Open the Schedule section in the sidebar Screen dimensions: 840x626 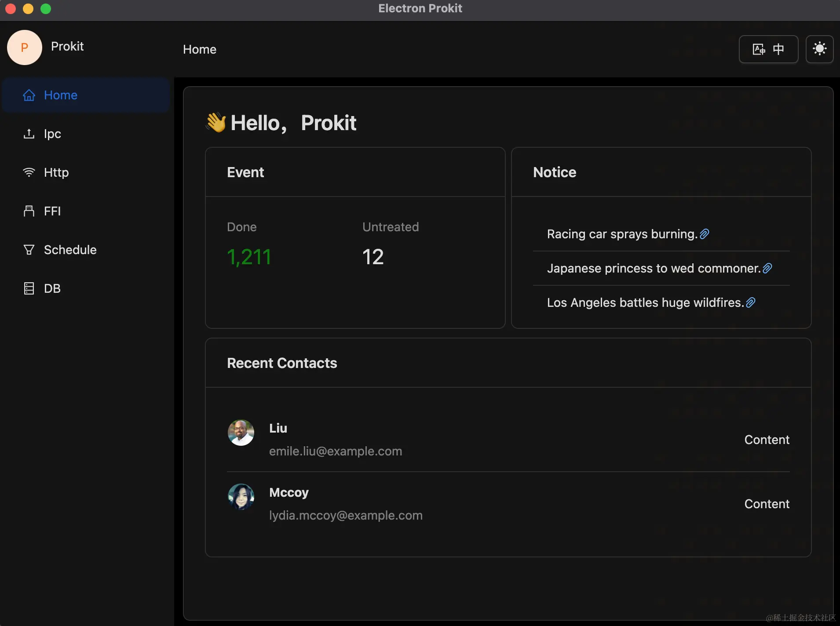pos(69,250)
